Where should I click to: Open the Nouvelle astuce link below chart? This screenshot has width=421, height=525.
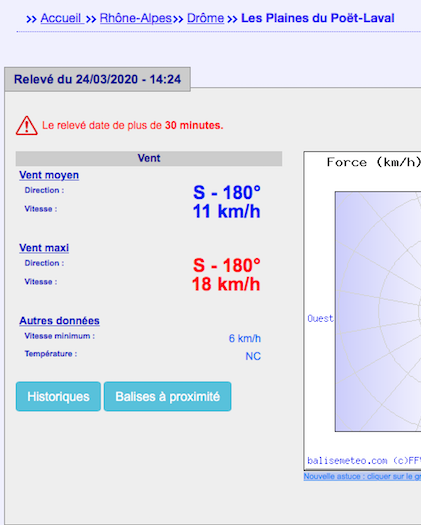point(362,476)
